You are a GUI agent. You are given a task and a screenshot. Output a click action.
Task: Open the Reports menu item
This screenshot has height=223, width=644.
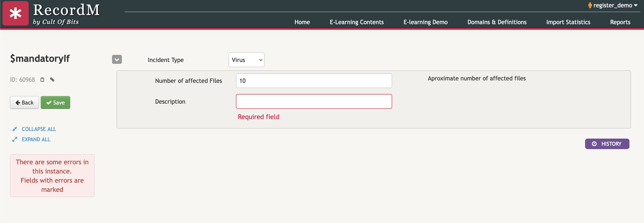620,22
